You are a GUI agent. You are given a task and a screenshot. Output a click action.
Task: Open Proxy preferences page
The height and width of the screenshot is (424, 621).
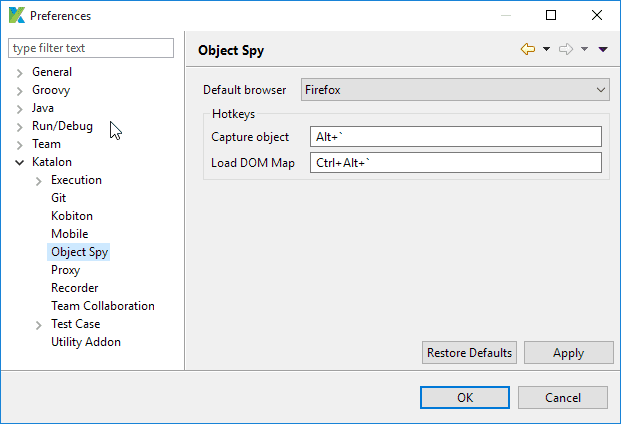coord(65,270)
